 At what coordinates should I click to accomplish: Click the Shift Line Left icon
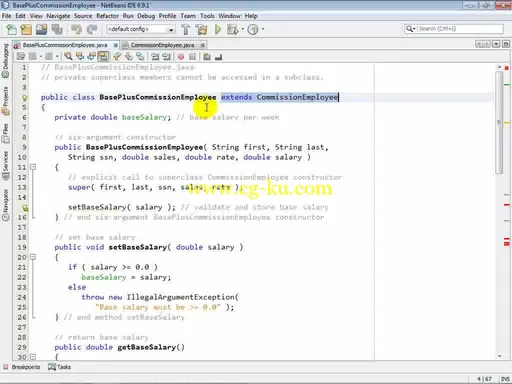click(155, 57)
